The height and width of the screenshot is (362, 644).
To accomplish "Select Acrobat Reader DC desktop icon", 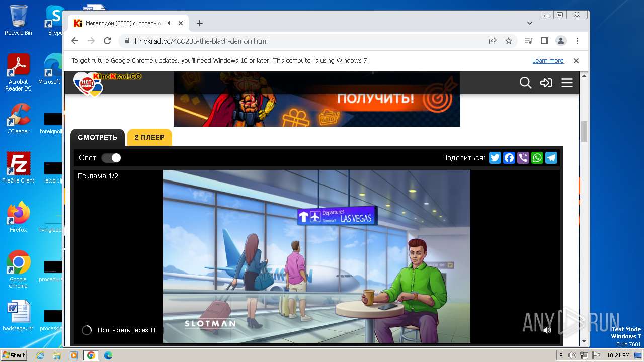I will (x=18, y=72).
